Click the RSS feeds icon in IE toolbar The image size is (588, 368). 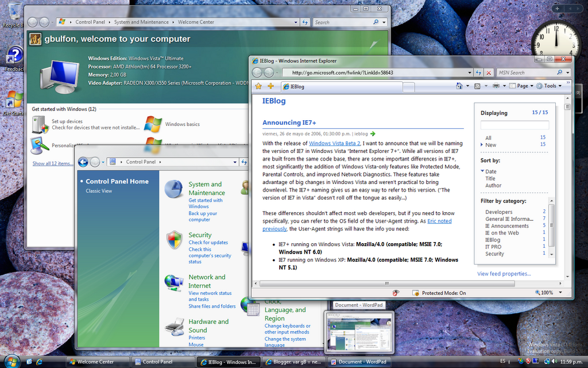[477, 86]
